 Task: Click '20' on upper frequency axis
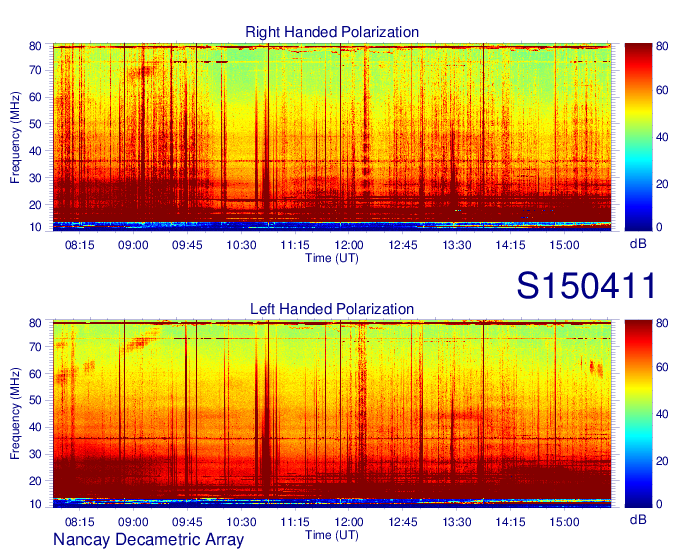[x=36, y=205]
